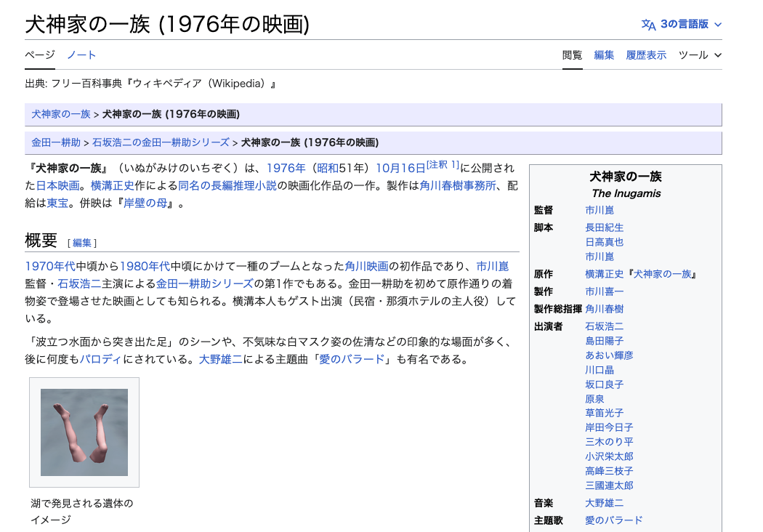Switch to the ノート tab
Image resolution: width=763 pixels, height=532 pixels.
pyautogui.click(x=81, y=55)
